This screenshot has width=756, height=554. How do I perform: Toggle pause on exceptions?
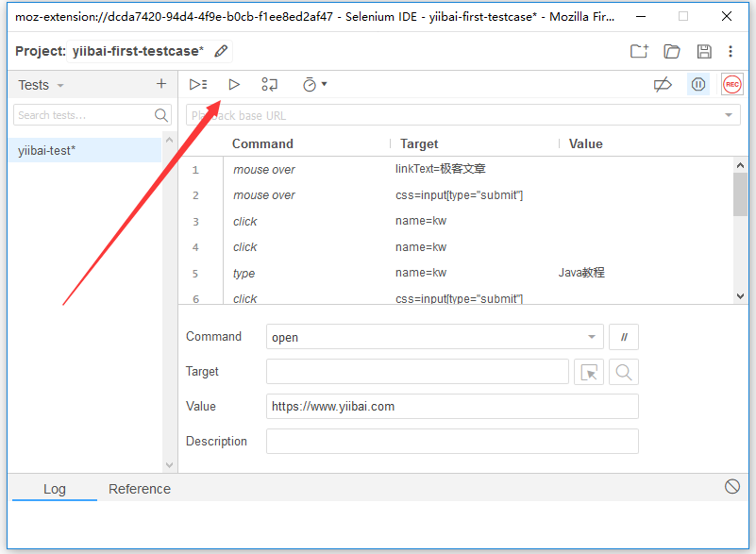[x=698, y=85]
